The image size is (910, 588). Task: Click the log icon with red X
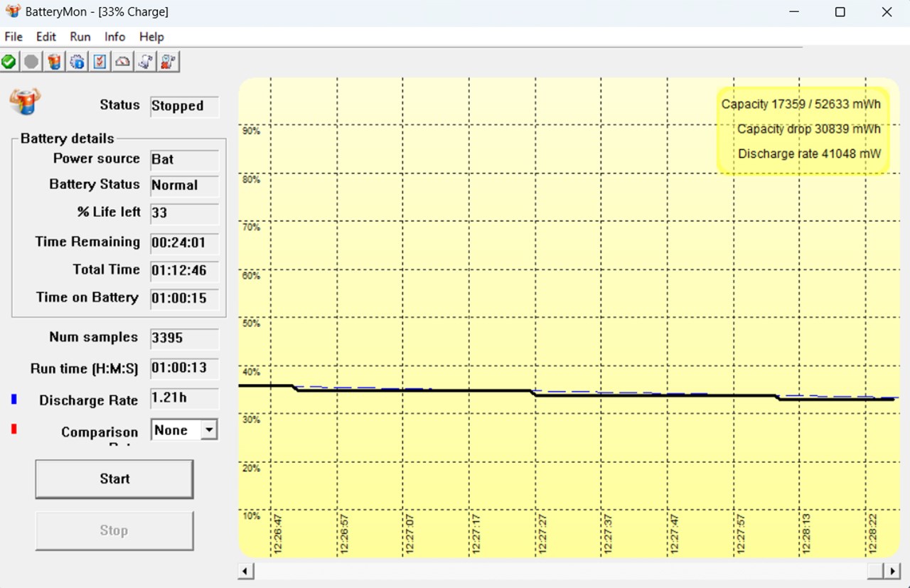168,63
